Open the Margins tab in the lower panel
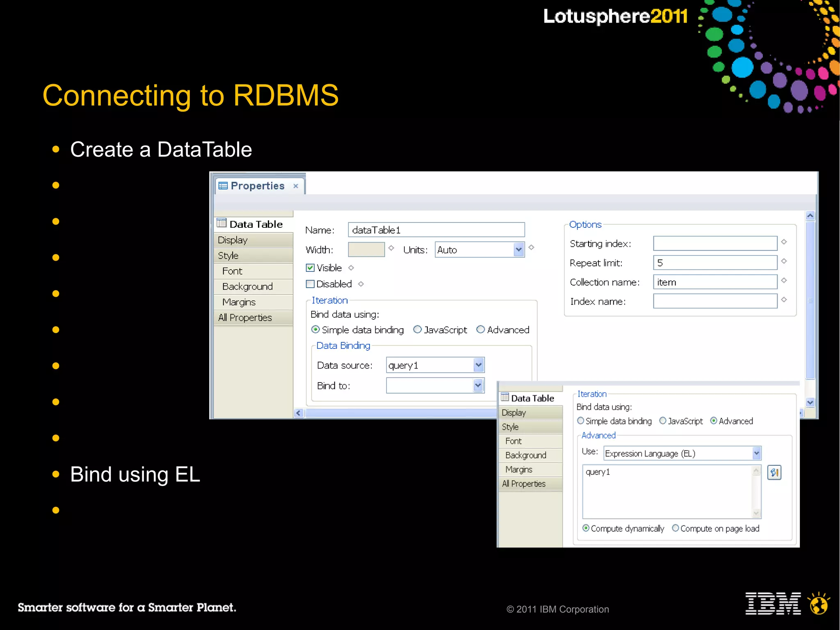The height and width of the screenshot is (630, 840). 530,470
